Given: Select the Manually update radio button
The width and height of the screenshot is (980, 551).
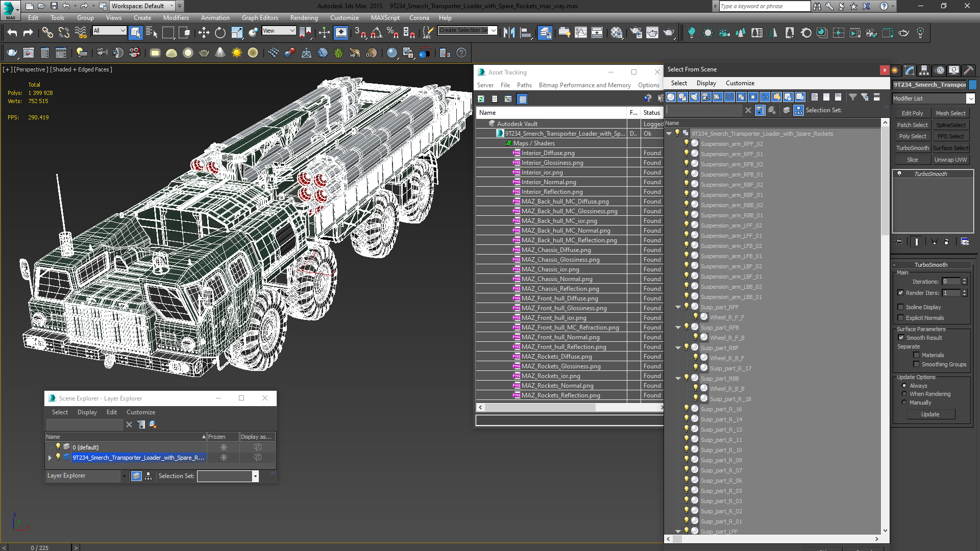Looking at the screenshot, I should coord(904,403).
